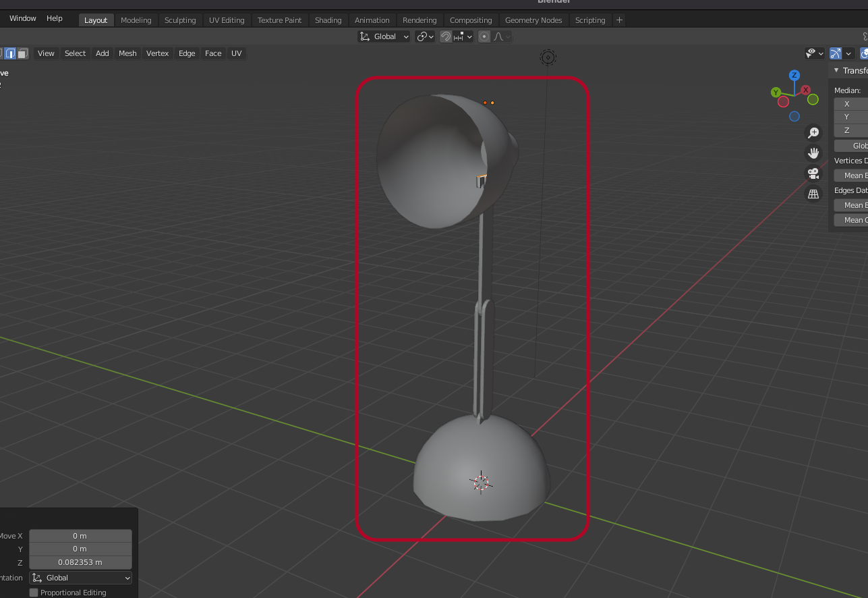Open the pivot point dropdown

425,36
